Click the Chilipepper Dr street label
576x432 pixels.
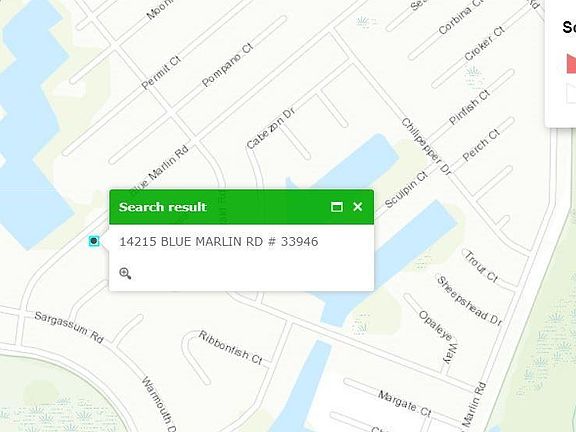point(426,146)
